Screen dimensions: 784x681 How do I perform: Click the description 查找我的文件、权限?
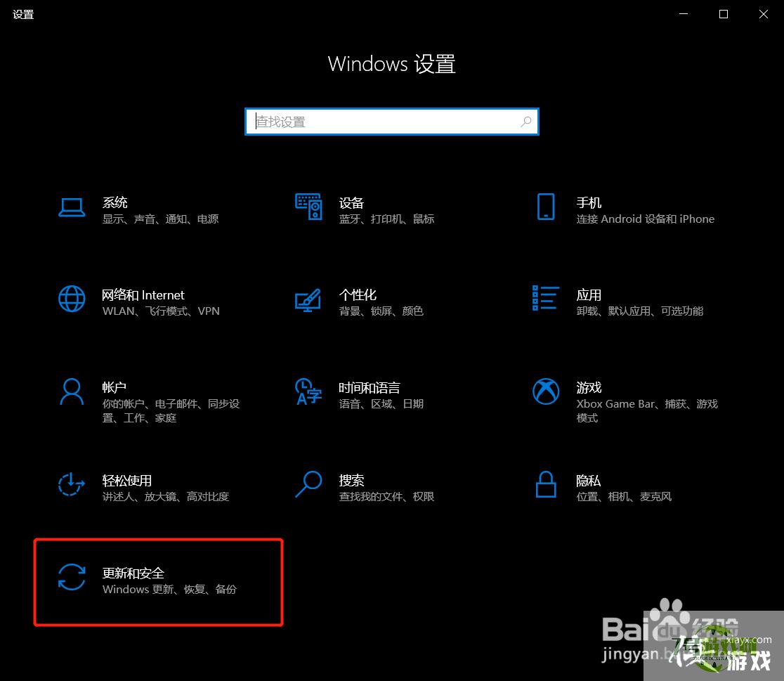tap(386, 496)
